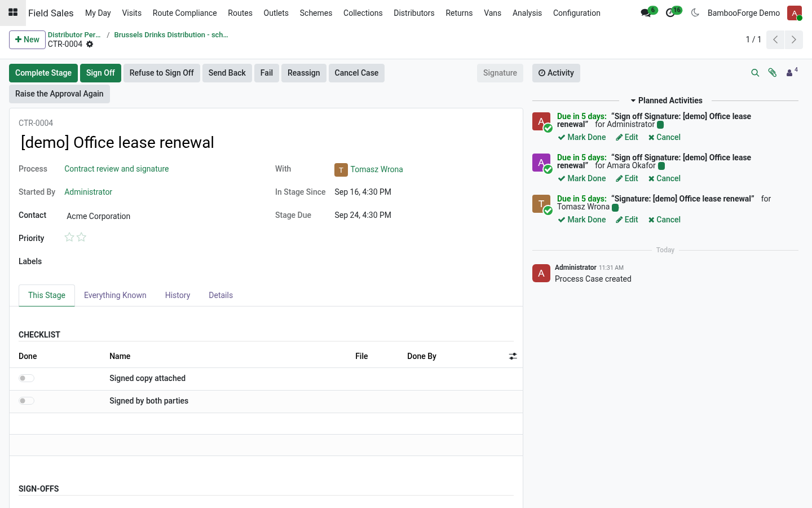Send the case back

227,73
